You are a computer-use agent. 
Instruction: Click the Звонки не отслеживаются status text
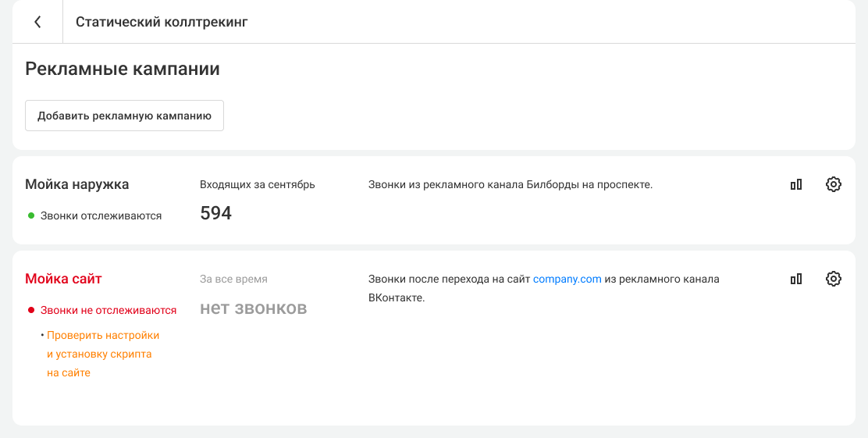pos(108,310)
